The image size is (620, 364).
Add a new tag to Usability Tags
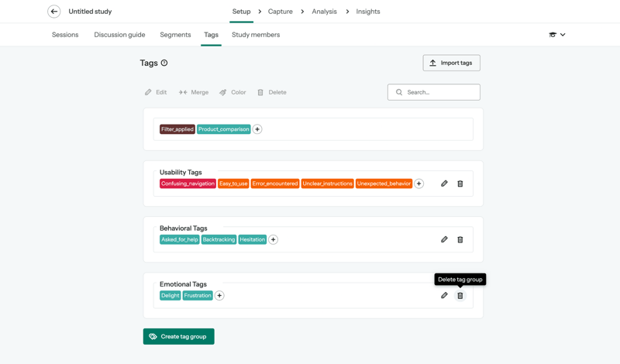coord(418,184)
